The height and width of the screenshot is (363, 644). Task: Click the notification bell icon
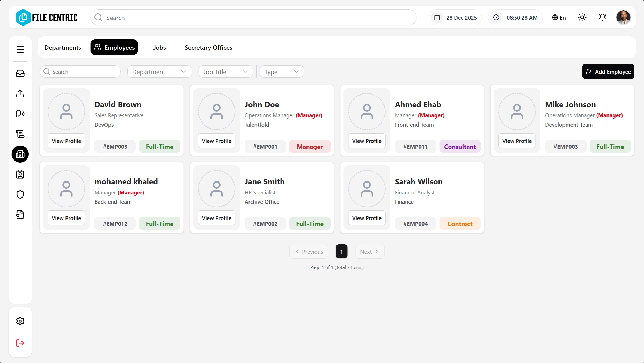[602, 17]
